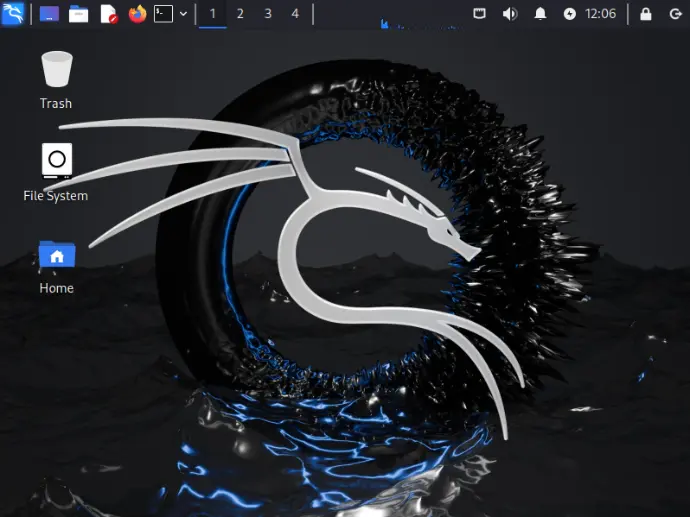Open the network connection tray icon
This screenshot has height=517, width=690.
tap(480, 14)
